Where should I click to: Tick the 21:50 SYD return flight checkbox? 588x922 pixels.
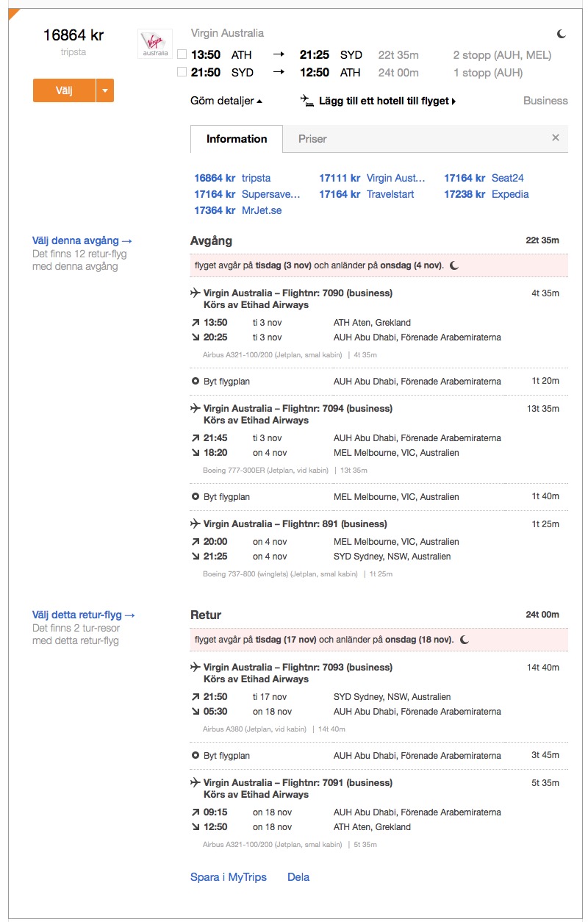point(182,72)
